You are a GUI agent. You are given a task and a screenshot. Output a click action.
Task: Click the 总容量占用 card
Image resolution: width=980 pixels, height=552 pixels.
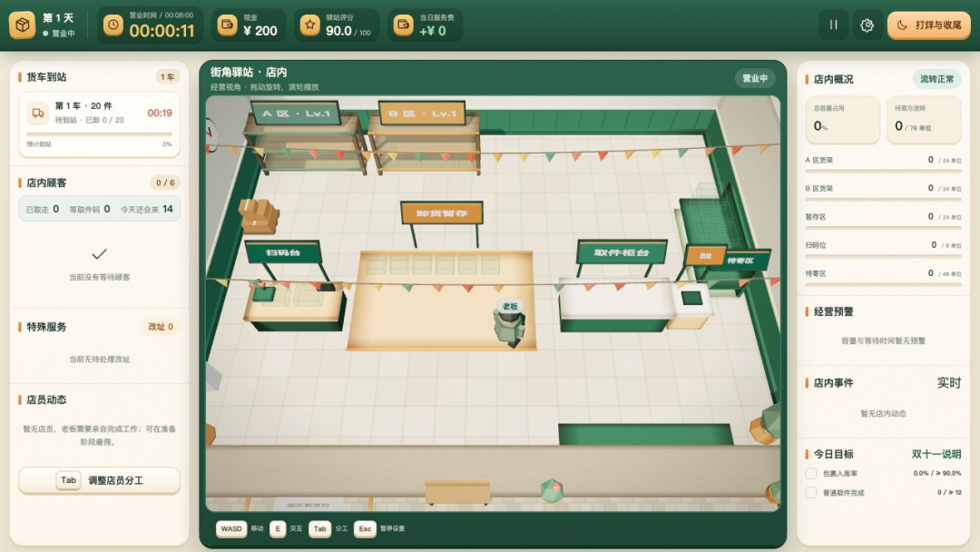point(842,120)
